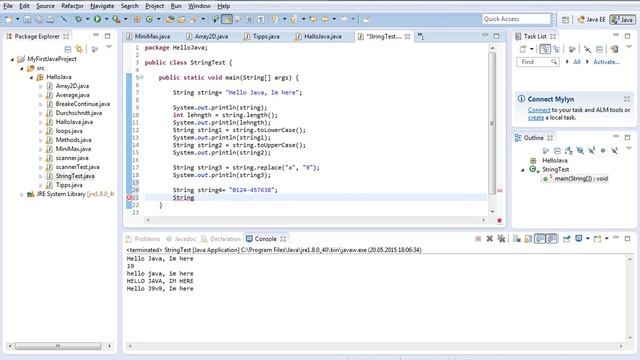Click Run Last Tool external tools icon

coord(116,19)
